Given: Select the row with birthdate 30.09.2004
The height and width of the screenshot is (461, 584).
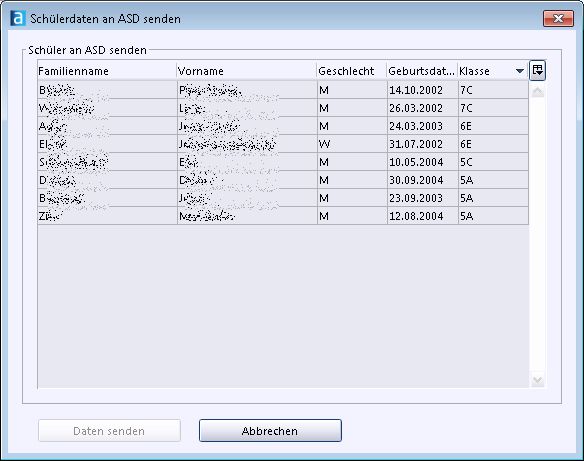Looking at the screenshot, I should point(283,180).
